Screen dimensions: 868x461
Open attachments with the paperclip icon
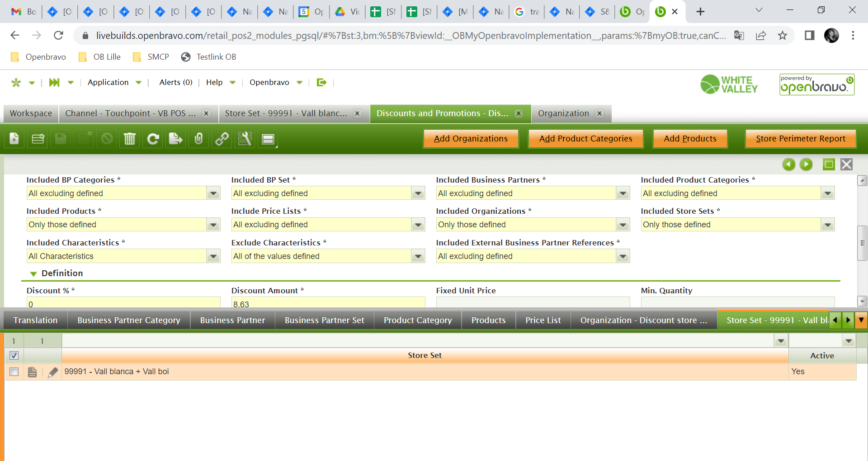(198, 139)
